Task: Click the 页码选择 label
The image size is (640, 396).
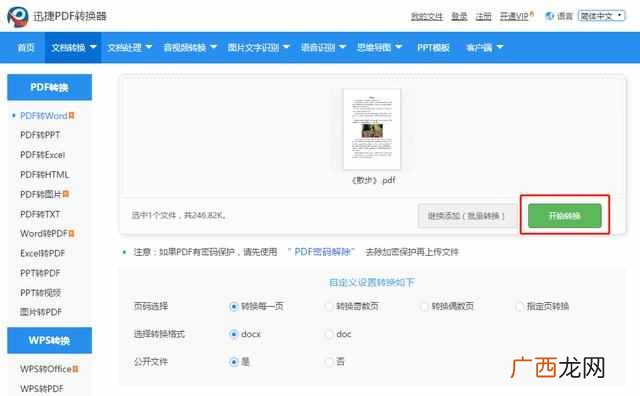Action: pyautogui.click(x=151, y=306)
